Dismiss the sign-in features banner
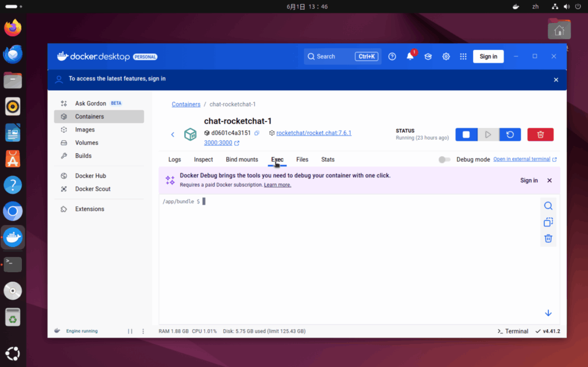Image resolution: width=588 pixels, height=367 pixels. (x=556, y=80)
